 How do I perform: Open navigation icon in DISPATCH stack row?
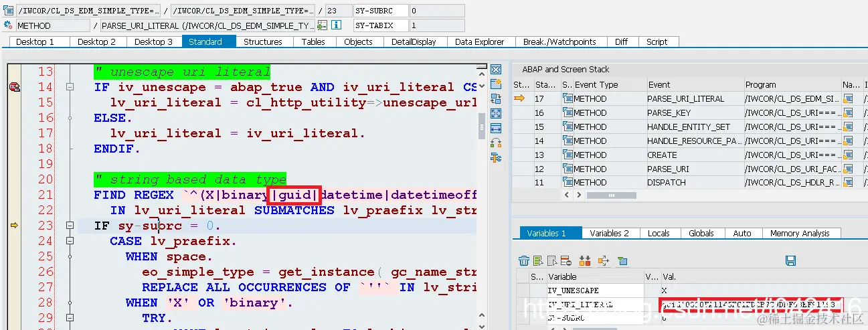[849, 182]
